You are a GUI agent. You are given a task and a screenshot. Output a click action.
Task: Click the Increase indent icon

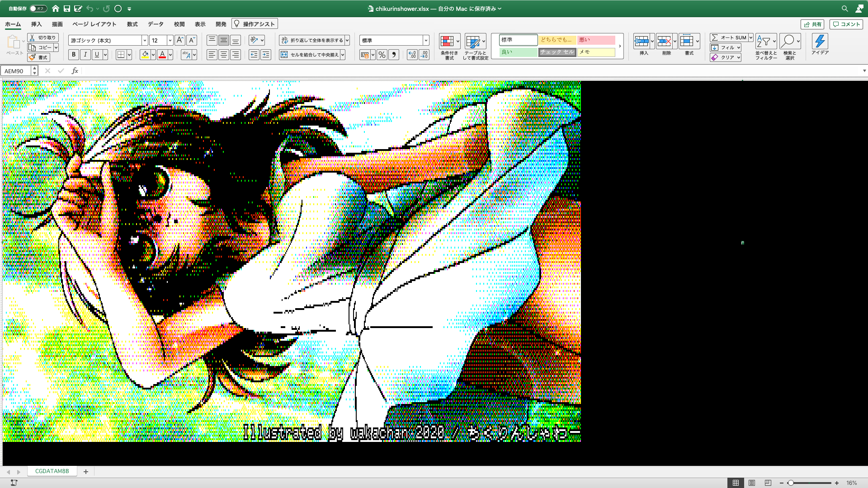click(266, 55)
